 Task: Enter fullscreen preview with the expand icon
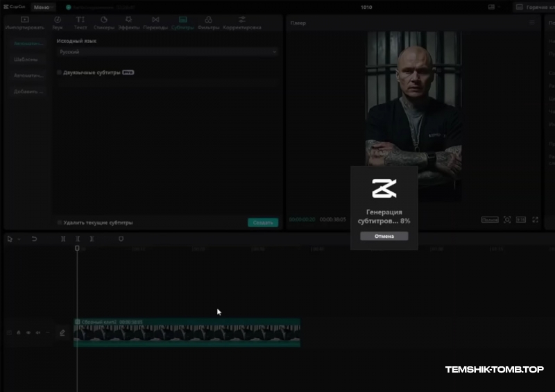pos(535,220)
